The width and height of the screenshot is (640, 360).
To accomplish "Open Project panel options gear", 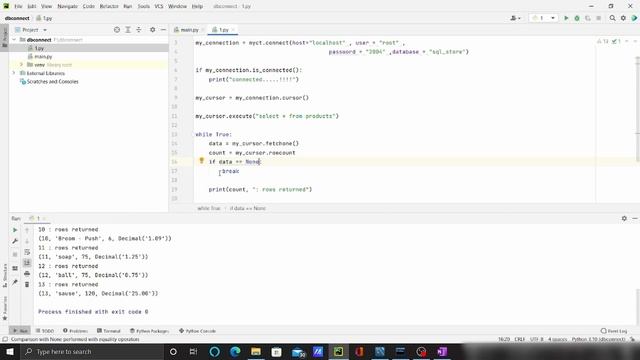I will (x=153, y=30).
